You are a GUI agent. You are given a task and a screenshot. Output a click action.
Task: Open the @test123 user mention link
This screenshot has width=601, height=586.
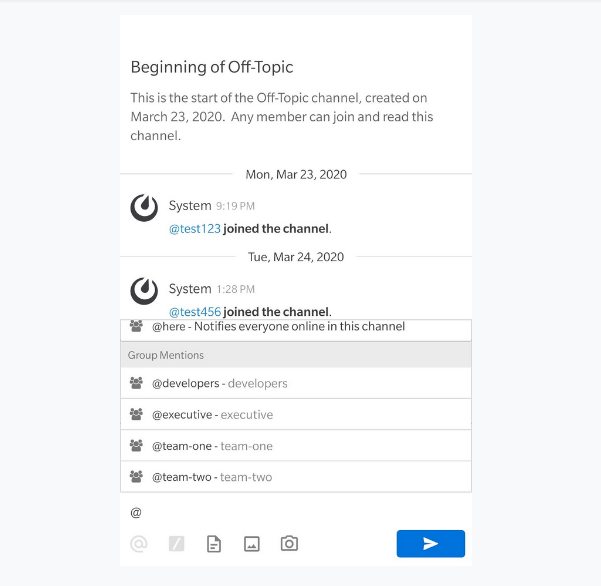(x=195, y=229)
